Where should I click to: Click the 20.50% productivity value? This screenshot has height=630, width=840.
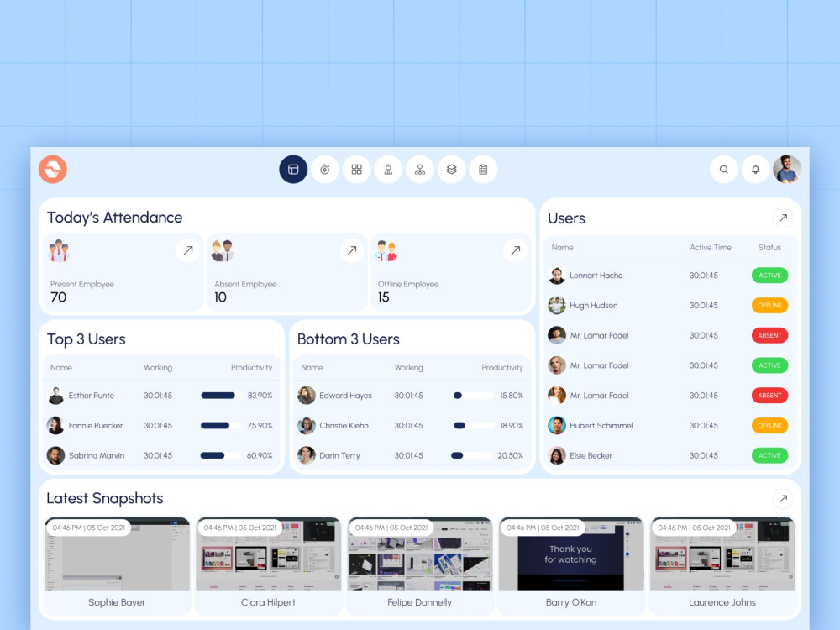(x=511, y=455)
